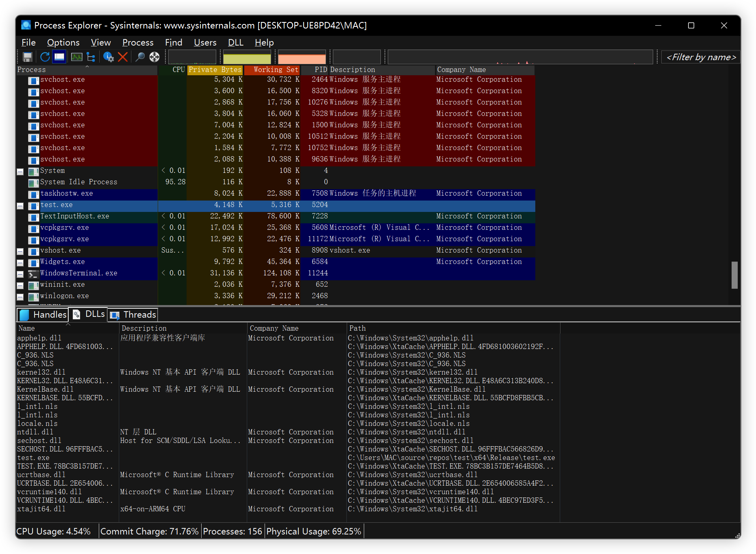Open the DLL menu
The image size is (756, 554).
pyautogui.click(x=236, y=42)
